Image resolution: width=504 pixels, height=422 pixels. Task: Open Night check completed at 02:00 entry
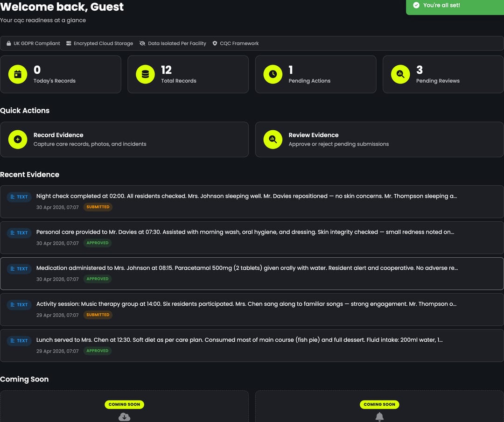[x=252, y=202]
